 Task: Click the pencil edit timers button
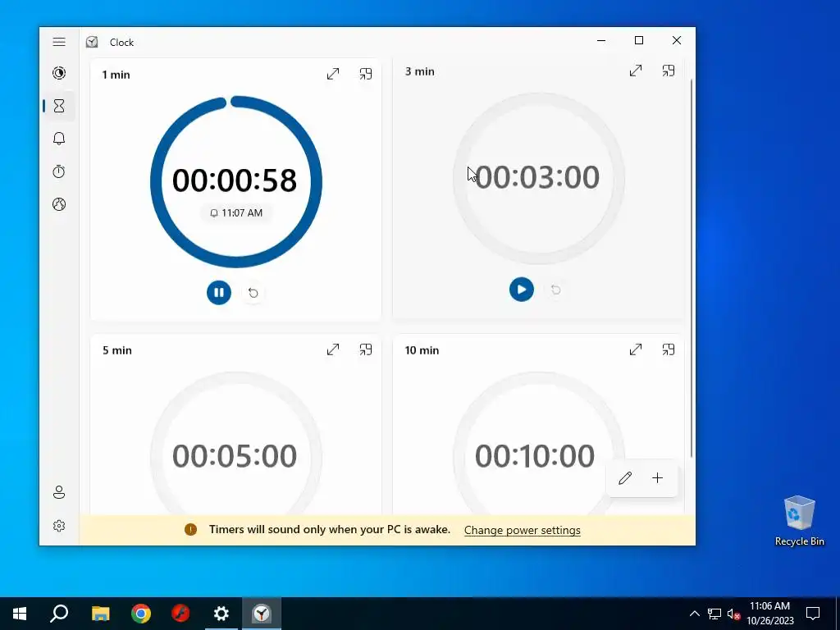pyautogui.click(x=624, y=478)
